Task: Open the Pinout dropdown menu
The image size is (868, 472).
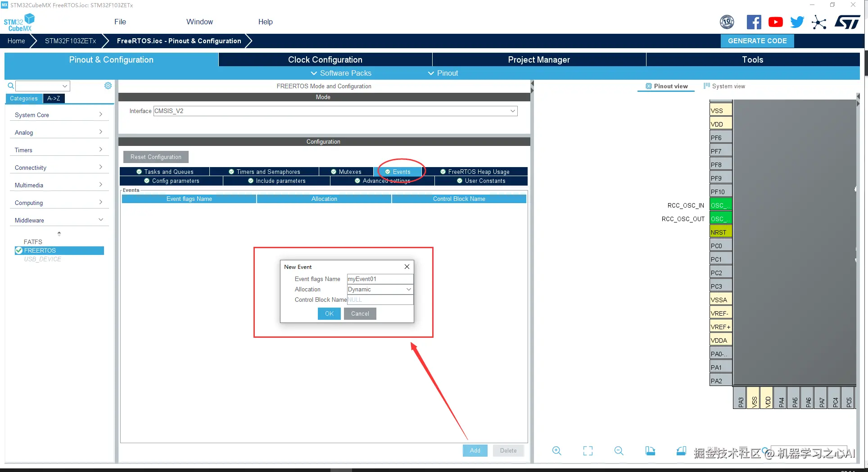Action: [x=443, y=73]
